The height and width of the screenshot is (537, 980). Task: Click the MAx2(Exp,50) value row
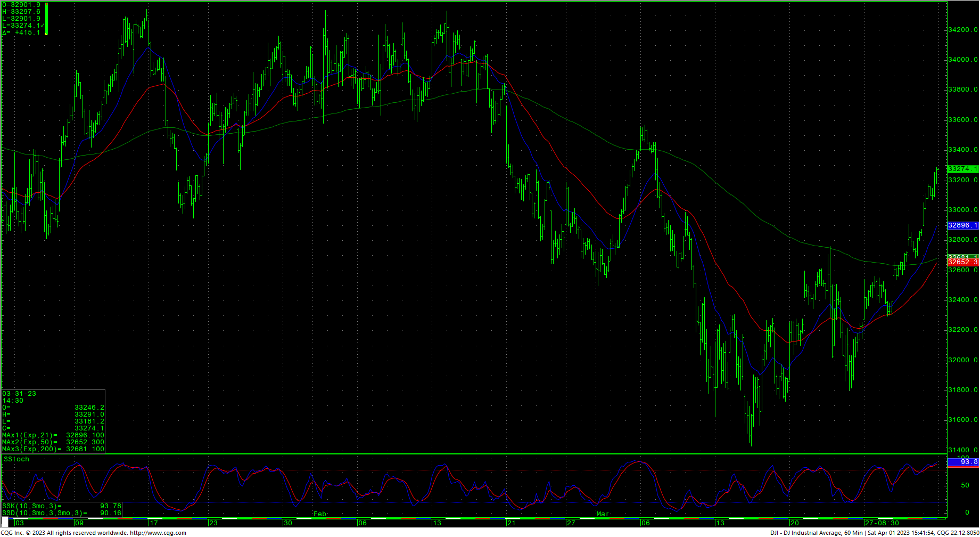tap(53, 442)
